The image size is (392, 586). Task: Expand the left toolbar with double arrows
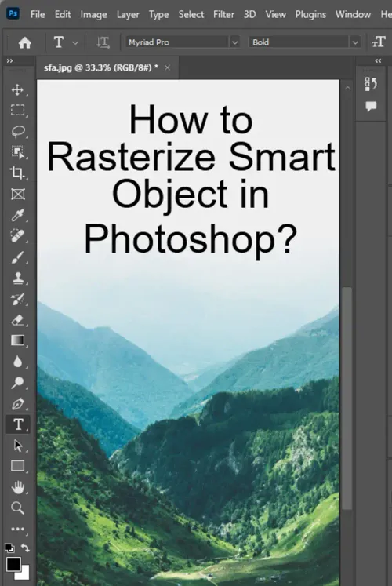9,60
